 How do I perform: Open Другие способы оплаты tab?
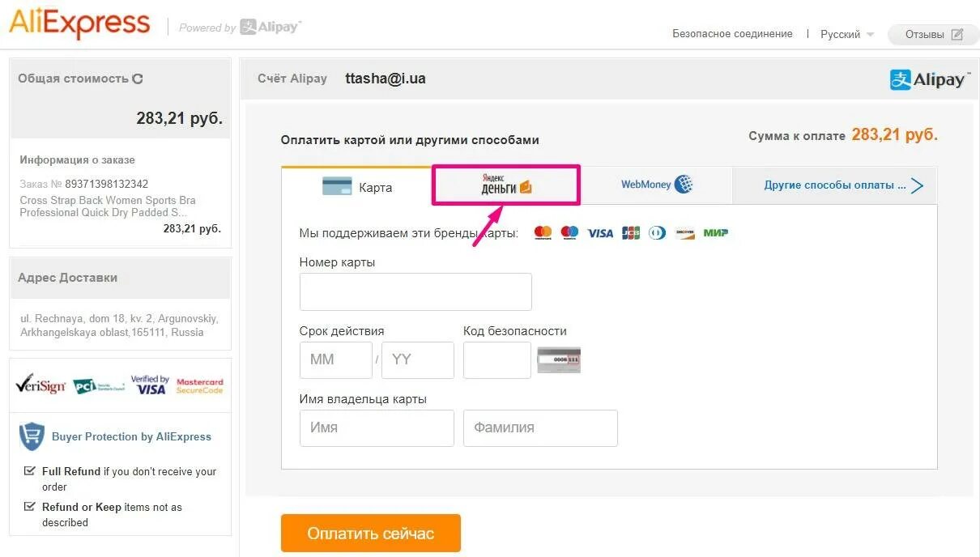pyautogui.click(x=835, y=185)
